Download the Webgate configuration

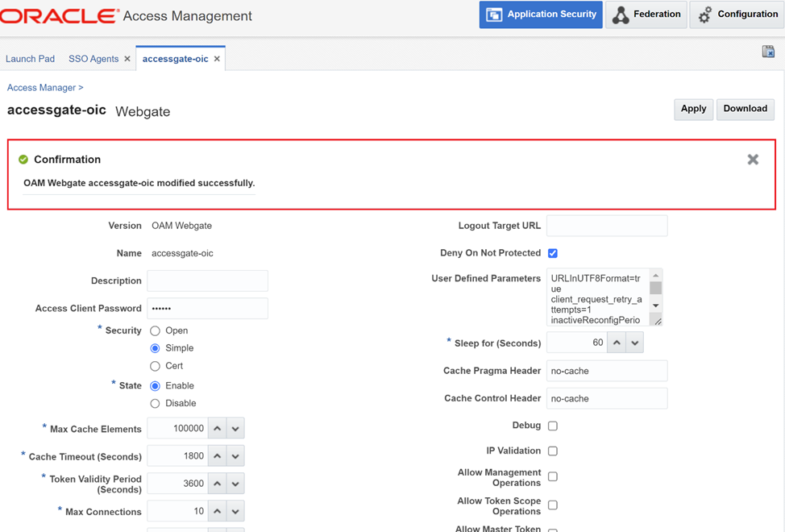click(745, 109)
